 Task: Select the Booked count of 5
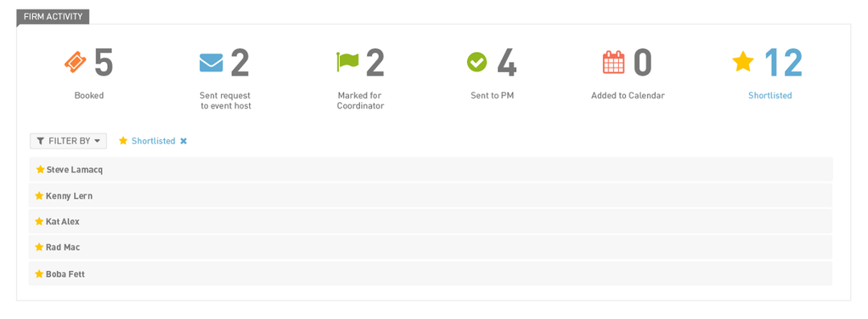click(x=104, y=63)
